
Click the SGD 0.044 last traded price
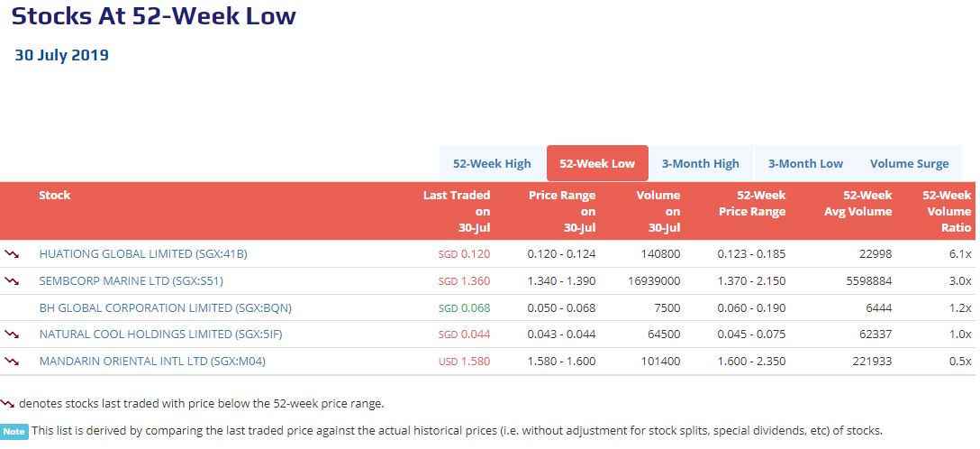tap(465, 334)
